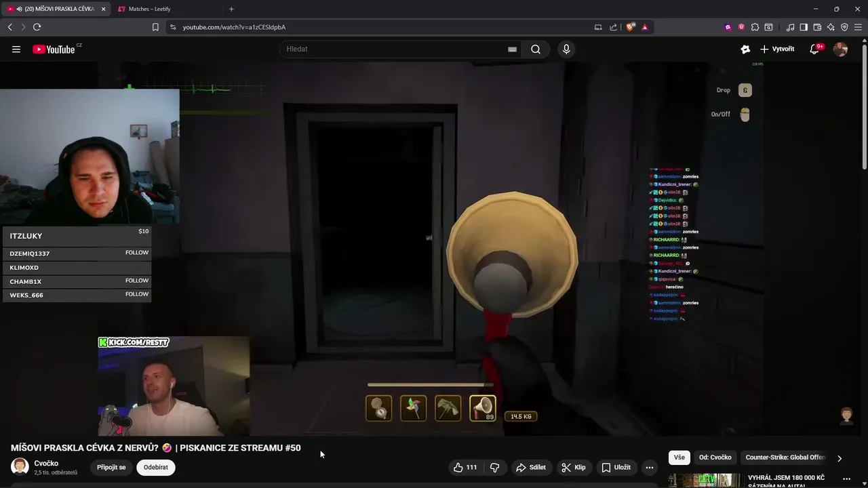Toggle the browser sidebar panel
The width and height of the screenshot is (868, 488).
804,27
